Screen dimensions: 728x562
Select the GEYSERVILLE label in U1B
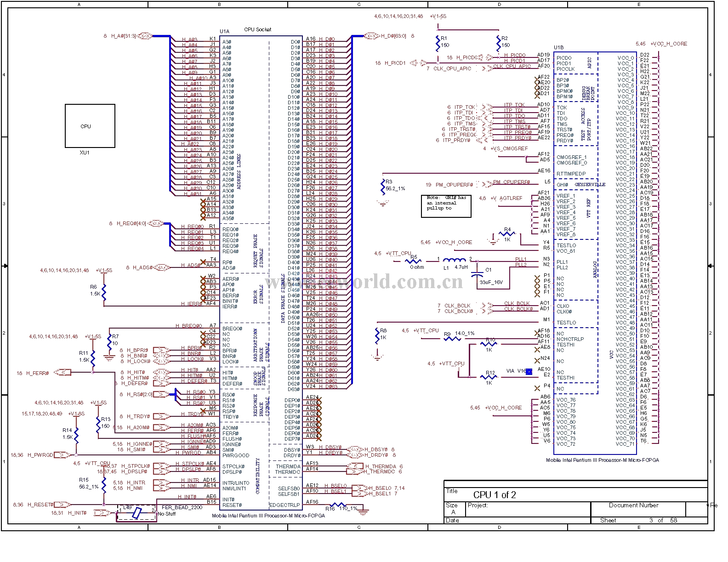pyautogui.click(x=590, y=184)
